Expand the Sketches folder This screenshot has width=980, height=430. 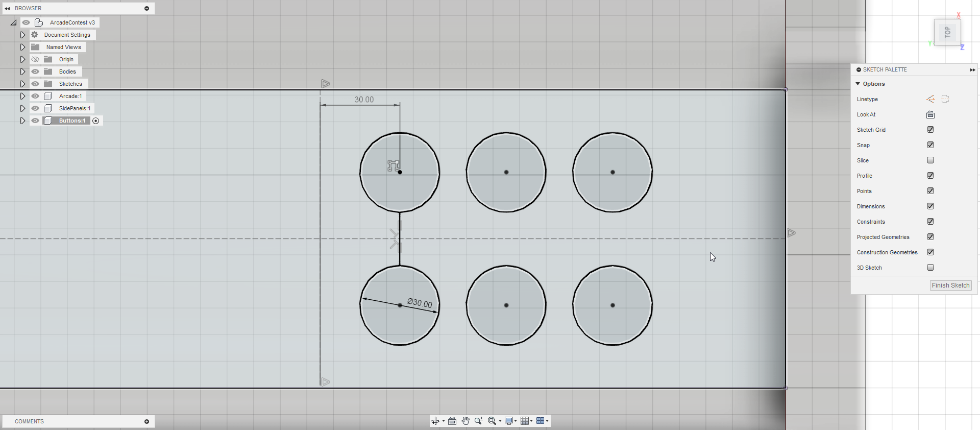tap(22, 84)
